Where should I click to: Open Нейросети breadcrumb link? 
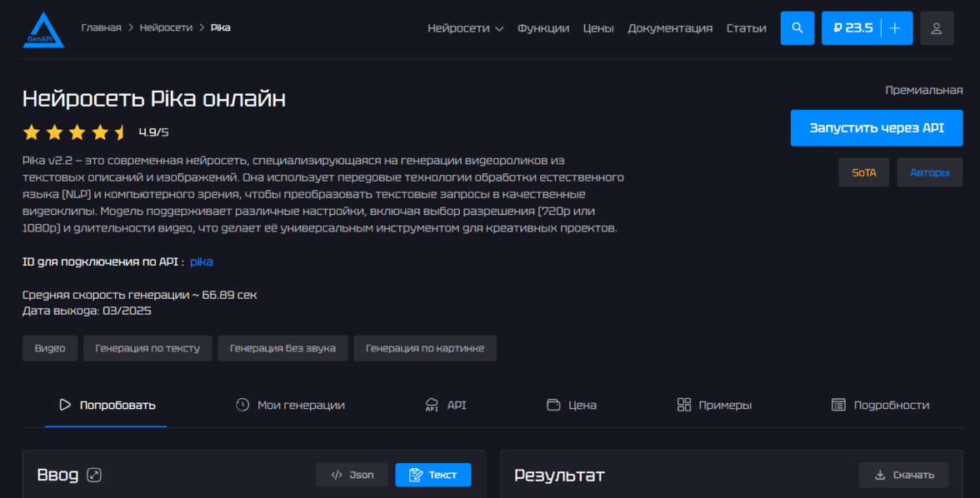click(x=166, y=27)
